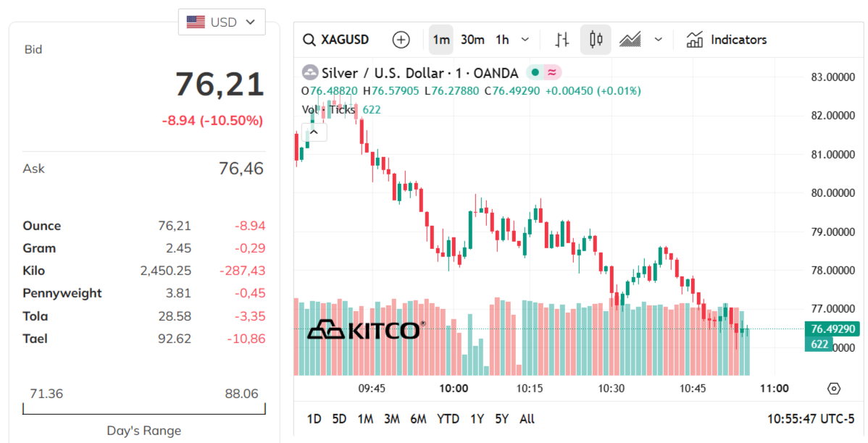
Task: Open the Indicators panel
Action: (726, 39)
